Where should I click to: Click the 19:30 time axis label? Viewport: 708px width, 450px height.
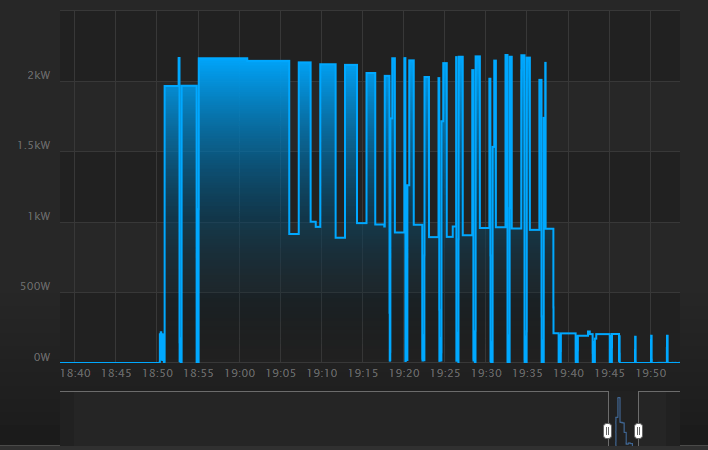[x=486, y=373]
